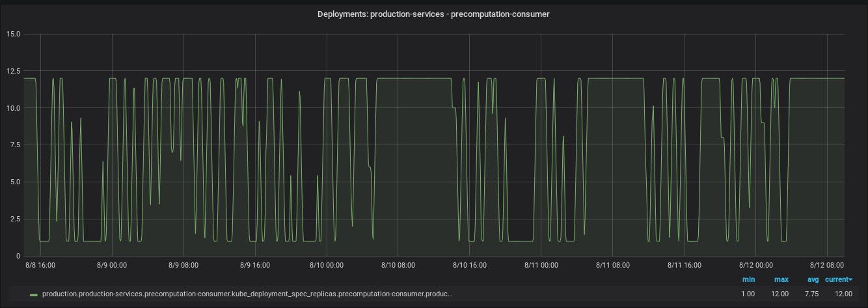Click the sort caret next to current
The image size is (868, 308).
pyautogui.click(x=850, y=280)
